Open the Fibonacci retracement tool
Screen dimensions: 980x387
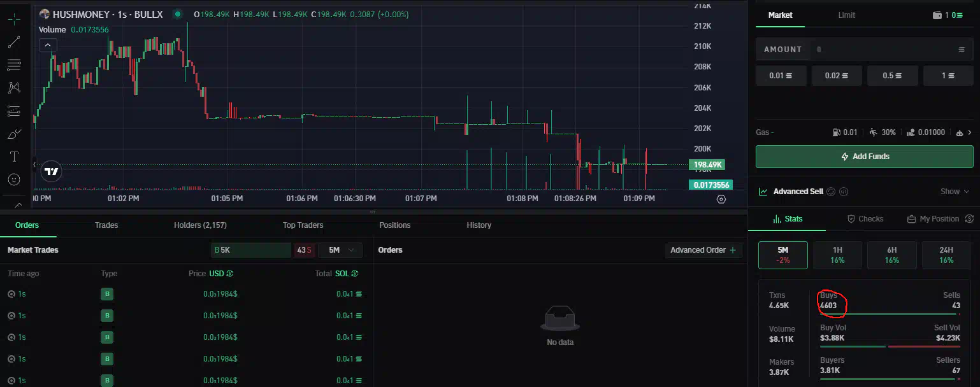pos(14,65)
